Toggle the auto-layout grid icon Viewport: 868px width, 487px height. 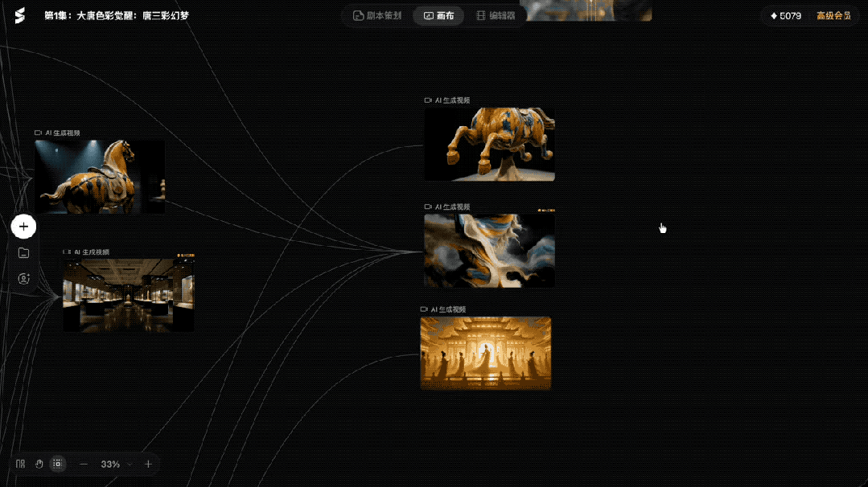[20, 464]
